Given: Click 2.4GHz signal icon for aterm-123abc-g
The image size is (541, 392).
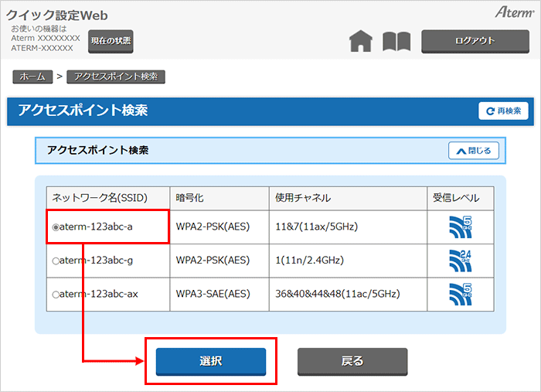Looking at the screenshot, I should pos(460,261).
